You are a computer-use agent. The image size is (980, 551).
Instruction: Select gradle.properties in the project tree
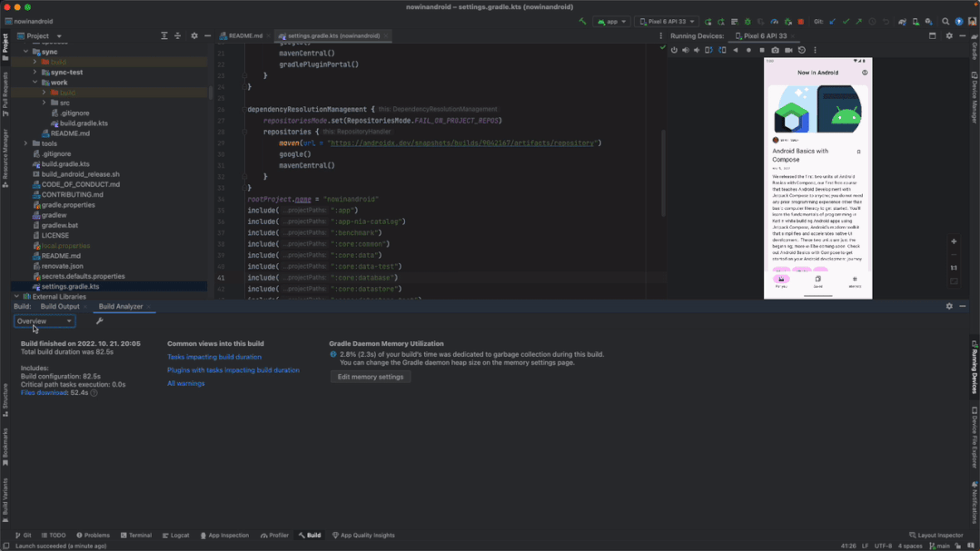[x=68, y=205]
